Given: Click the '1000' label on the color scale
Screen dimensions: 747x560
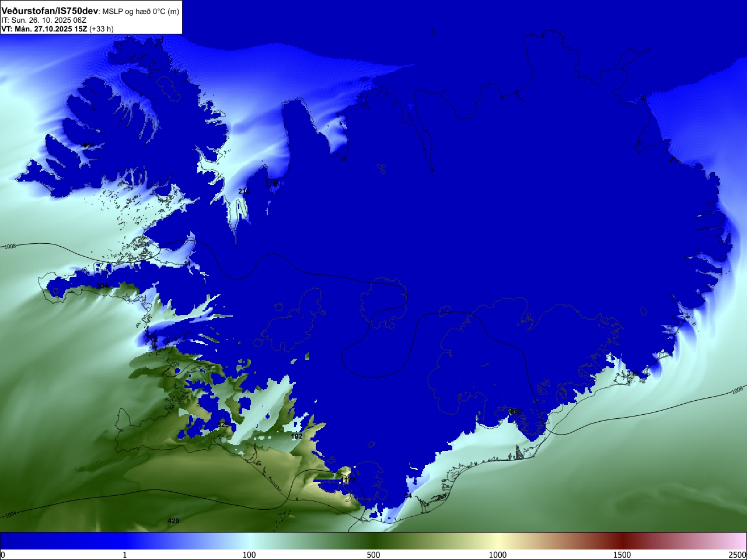Looking at the screenshot, I should [498, 555].
